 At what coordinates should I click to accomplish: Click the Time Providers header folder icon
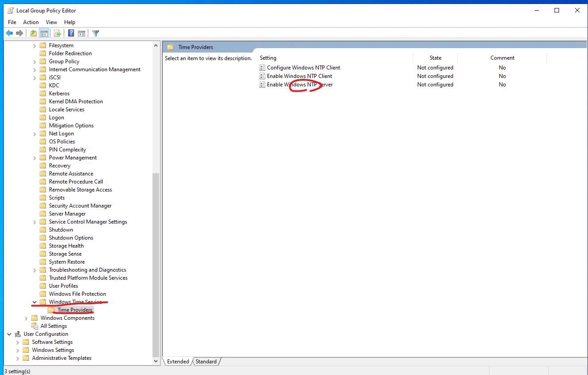point(170,47)
